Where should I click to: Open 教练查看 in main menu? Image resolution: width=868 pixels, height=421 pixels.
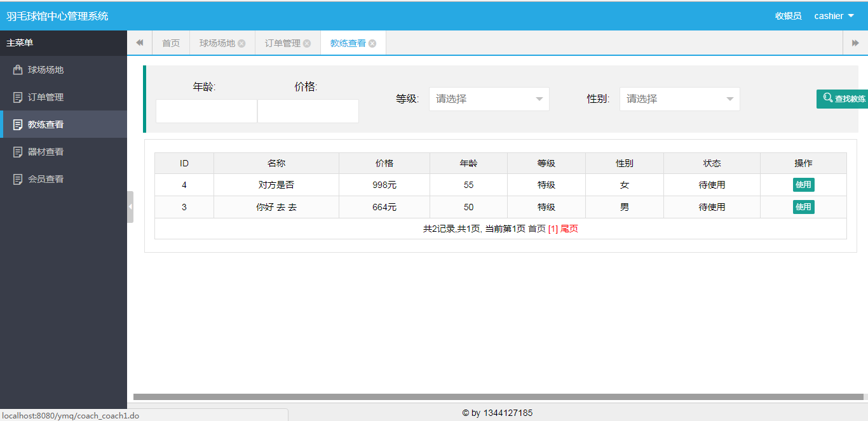tap(64, 124)
